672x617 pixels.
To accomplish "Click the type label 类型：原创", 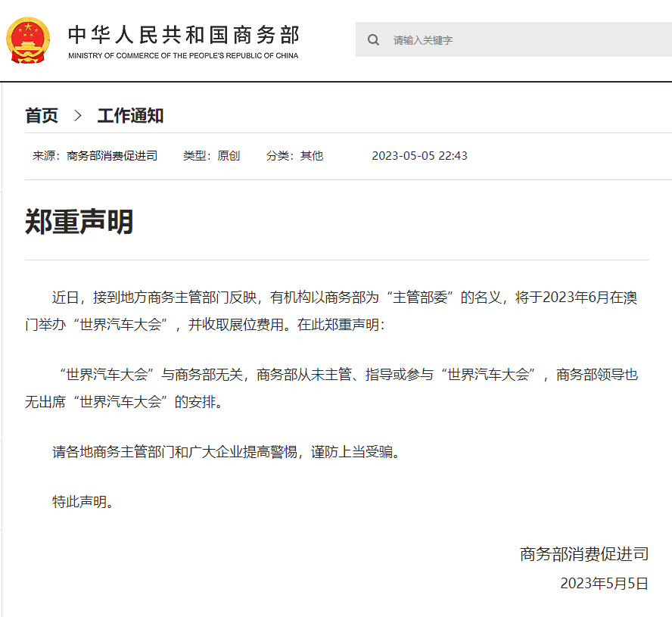I will click(x=212, y=156).
